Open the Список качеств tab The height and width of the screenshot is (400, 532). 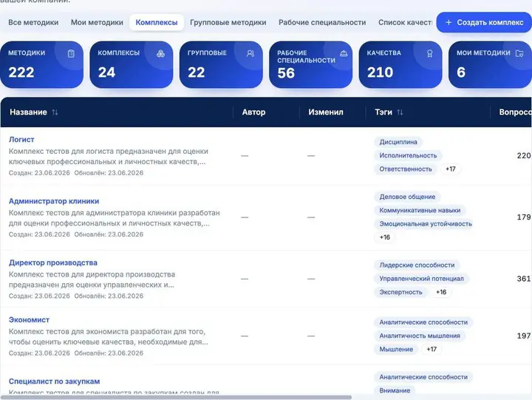(x=405, y=22)
